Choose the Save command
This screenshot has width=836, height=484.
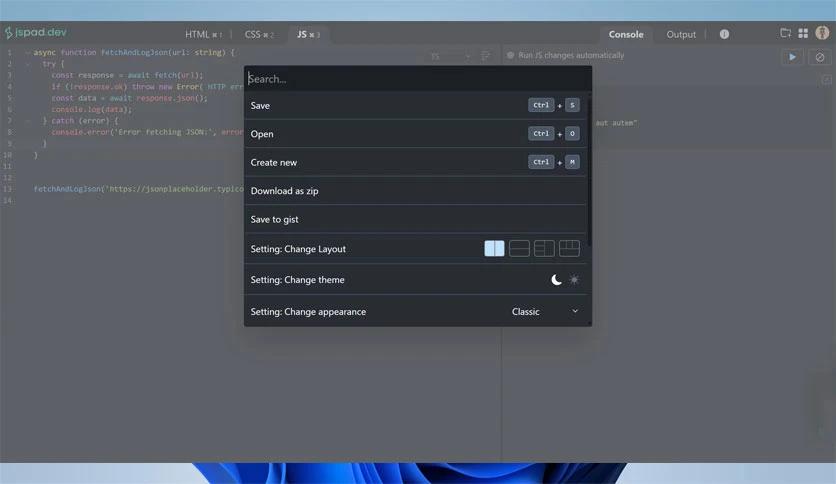click(415, 106)
